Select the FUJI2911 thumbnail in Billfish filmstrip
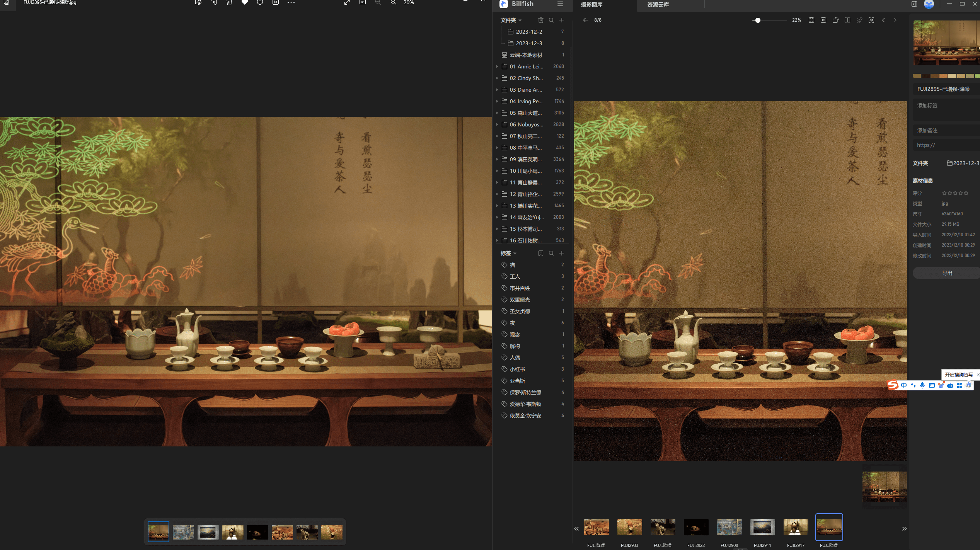980x550 pixels. pyautogui.click(x=762, y=527)
